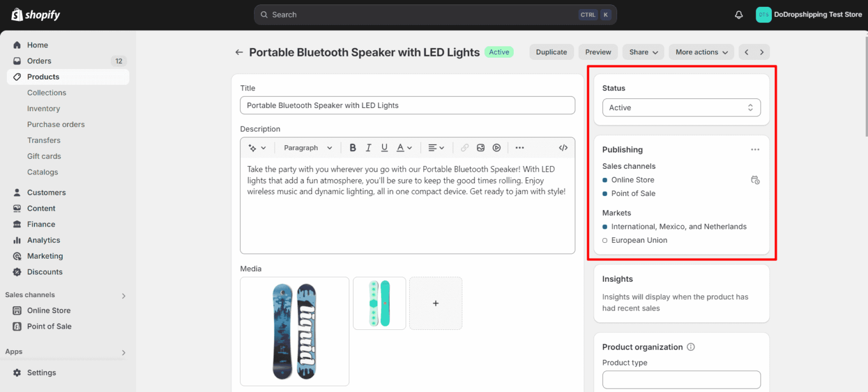Switch the description to HTML code view
Viewport: 868px width, 392px height.
(563, 147)
